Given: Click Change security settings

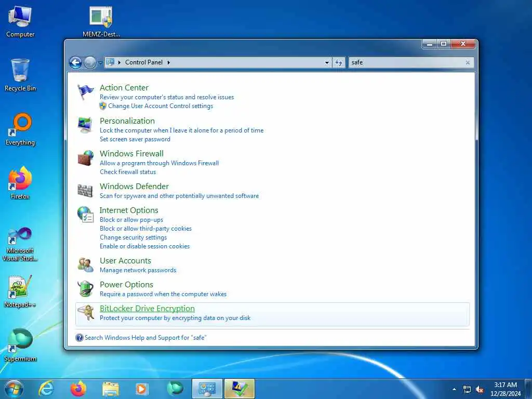Looking at the screenshot, I should pyautogui.click(x=133, y=237).
